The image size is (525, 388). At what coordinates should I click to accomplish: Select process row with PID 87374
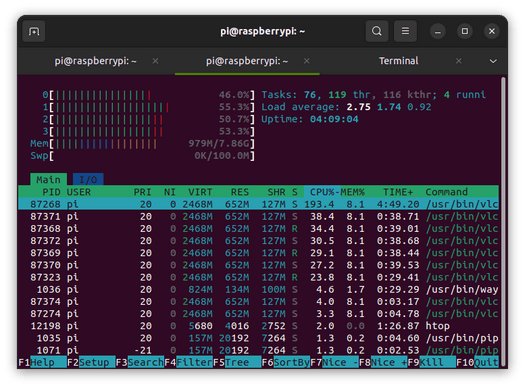coord(258,302)
